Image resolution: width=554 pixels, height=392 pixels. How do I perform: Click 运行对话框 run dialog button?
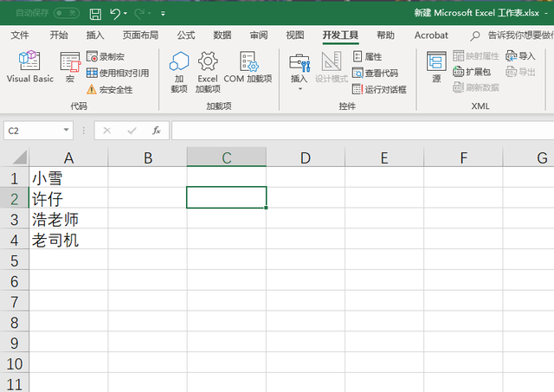pos(379,89)
